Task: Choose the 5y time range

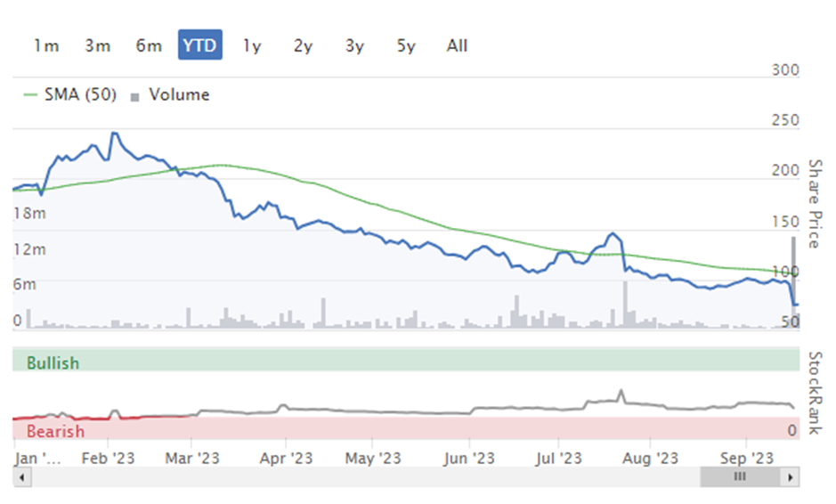Action: point(406,46)
